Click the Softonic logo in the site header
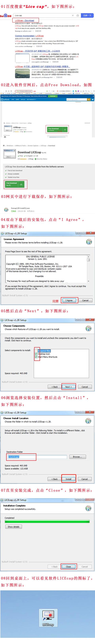 (5, 99)
